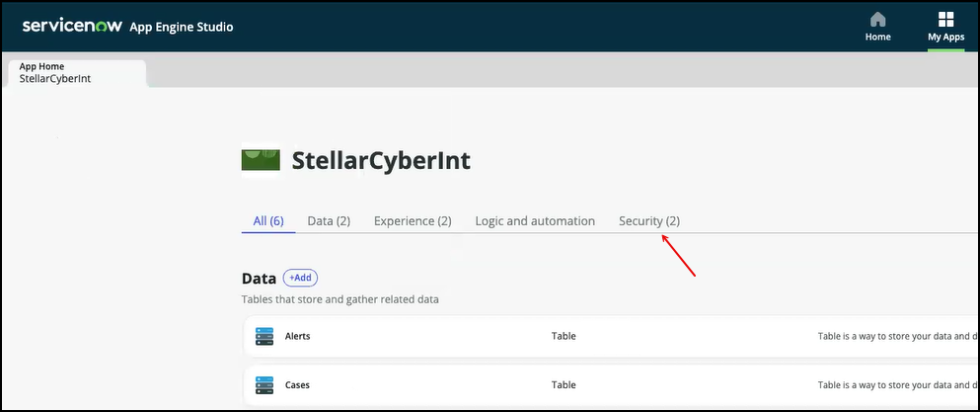Click the App Engine Studio header text
Screen dimensions: 980x412
pos(182,27)
